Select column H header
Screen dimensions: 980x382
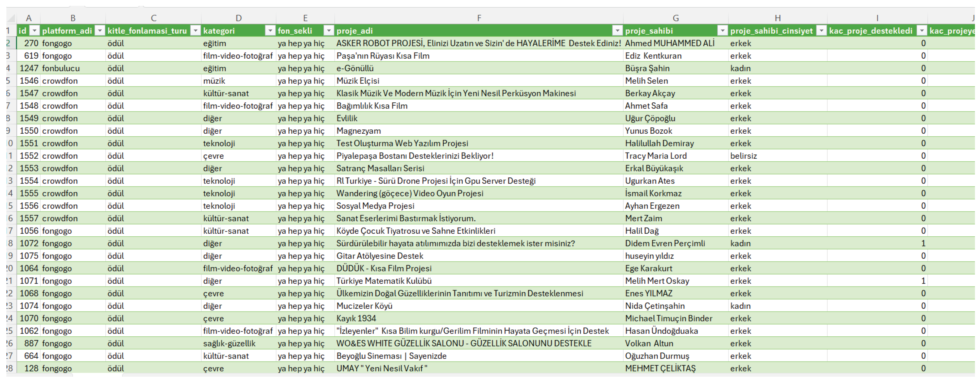point(777,18)
